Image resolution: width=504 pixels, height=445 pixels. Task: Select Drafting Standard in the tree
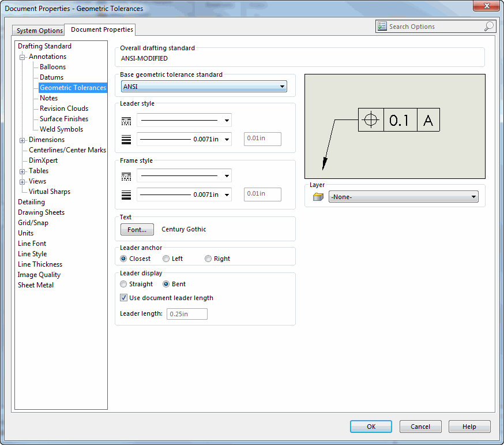click(44, 46)
